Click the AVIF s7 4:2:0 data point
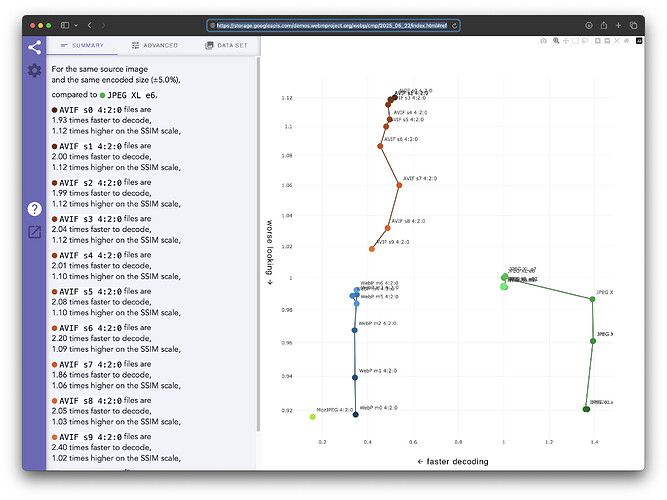Image resolution: width=667 pixels, height=500 pixels. (399, 185)
